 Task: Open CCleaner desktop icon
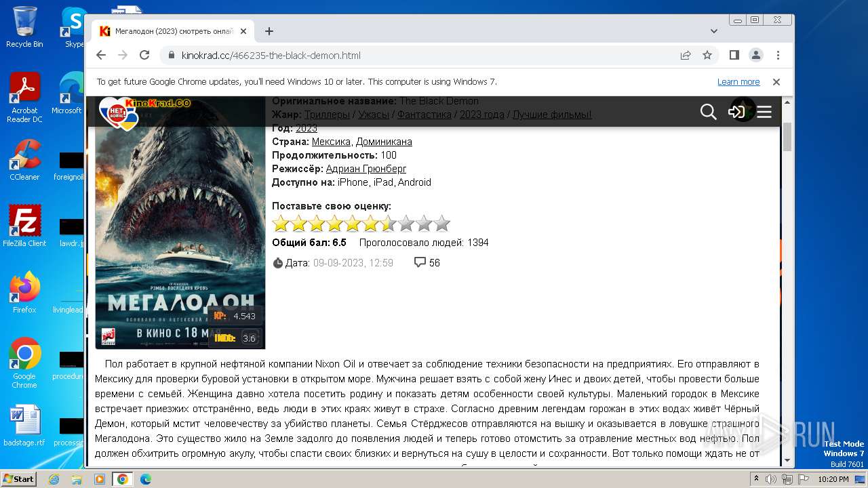[x=24, y=160]
